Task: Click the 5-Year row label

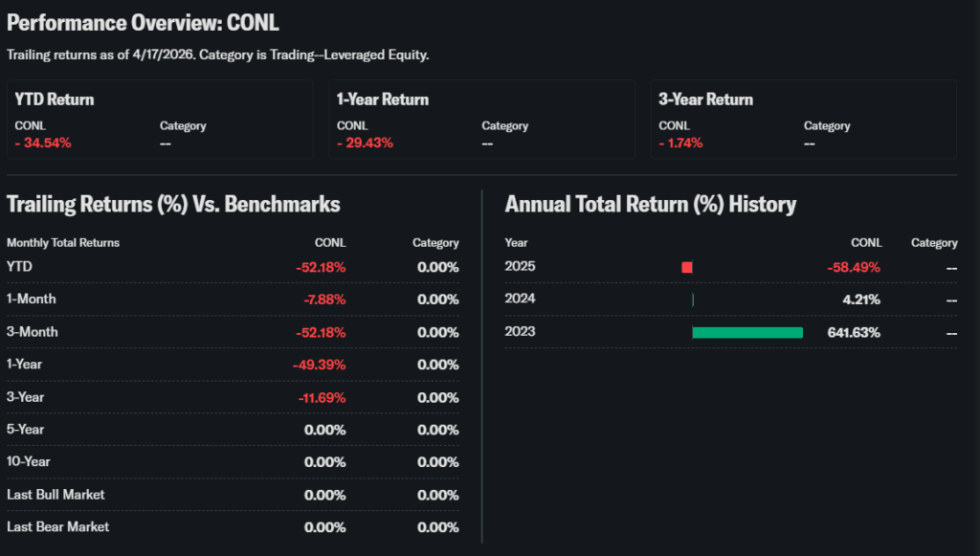Action: click(x=26, y=430)
